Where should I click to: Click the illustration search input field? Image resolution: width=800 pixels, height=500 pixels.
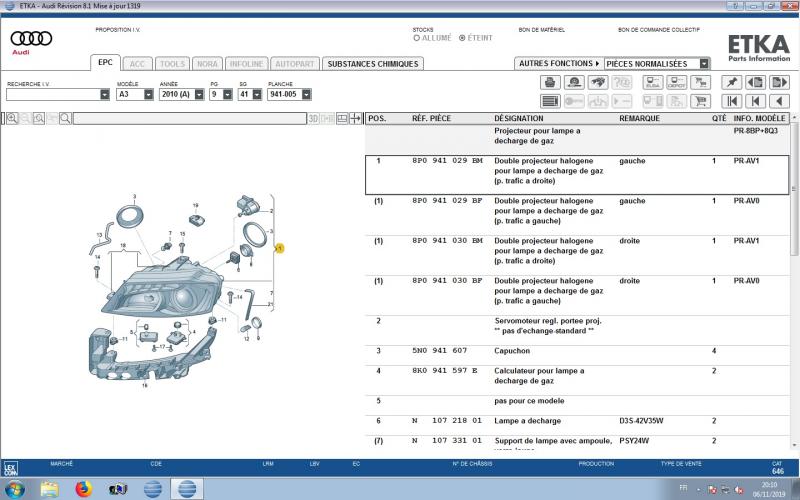tap(190, 118)
